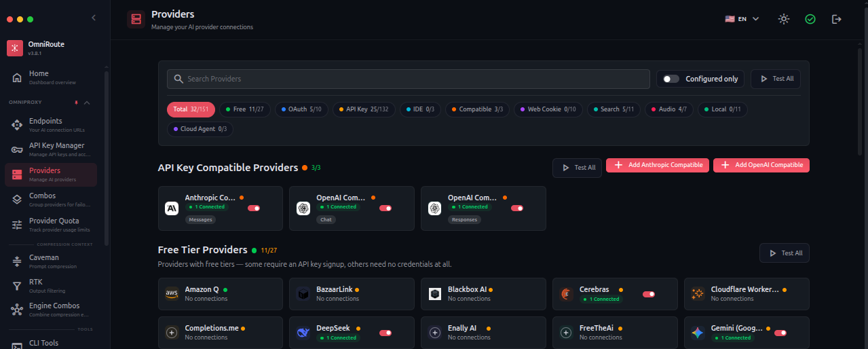868x349 pixels.
Task: Toggle the Configured only switch
Action: (671, 79)
